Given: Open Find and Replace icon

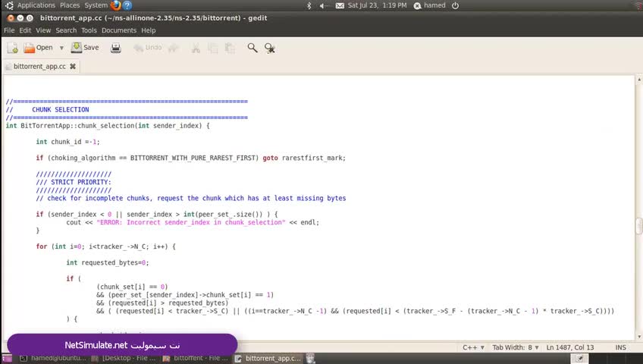Looking at the screenshot, I should 269,48.
